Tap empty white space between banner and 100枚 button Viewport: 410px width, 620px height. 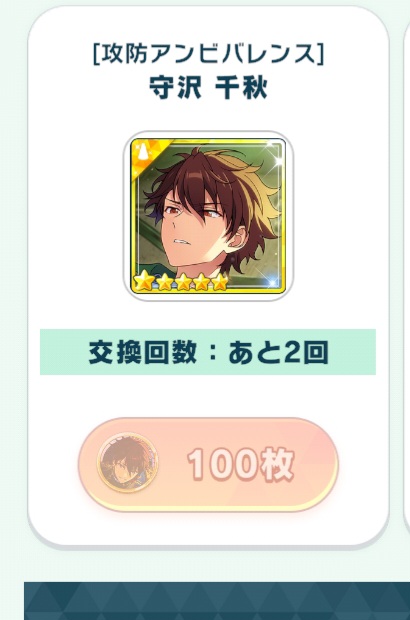point(208,395)
